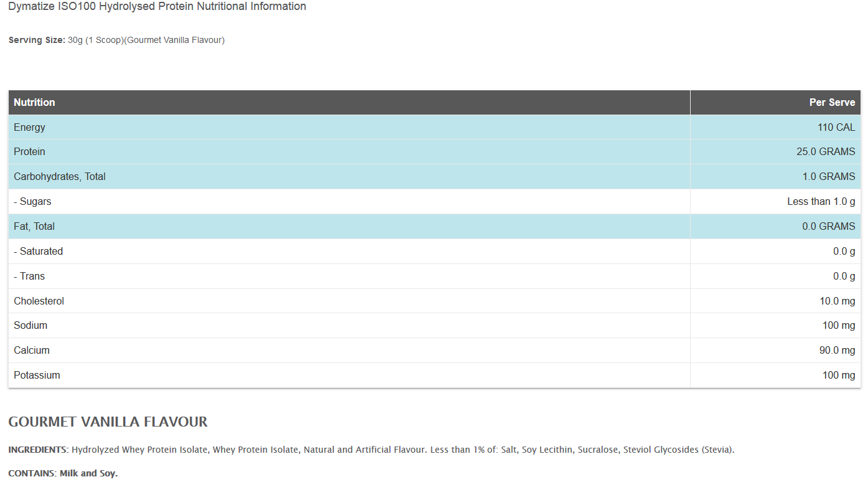The image size is (868, 482).
Task: Click the '- Trans' row label
Action: 29,276
